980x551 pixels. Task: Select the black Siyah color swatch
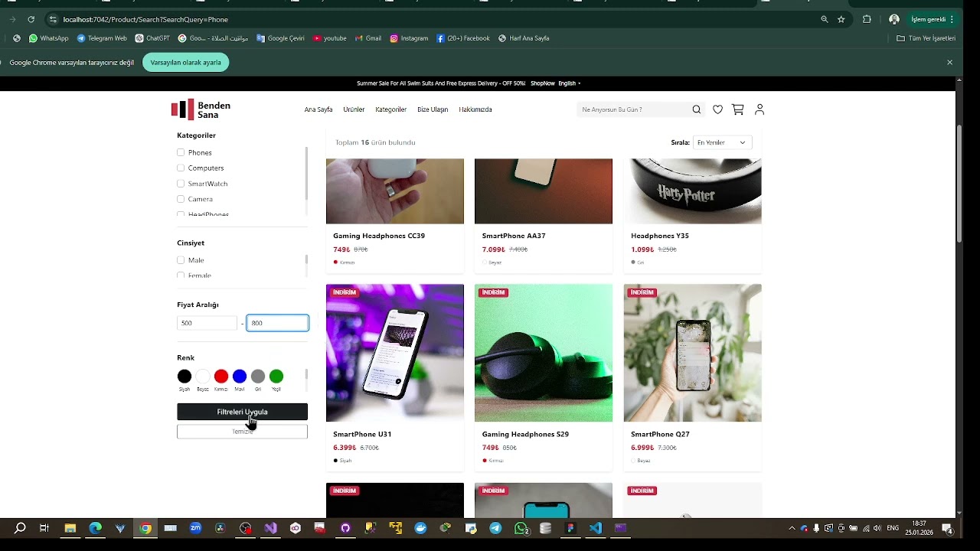(x=185, y=377)
